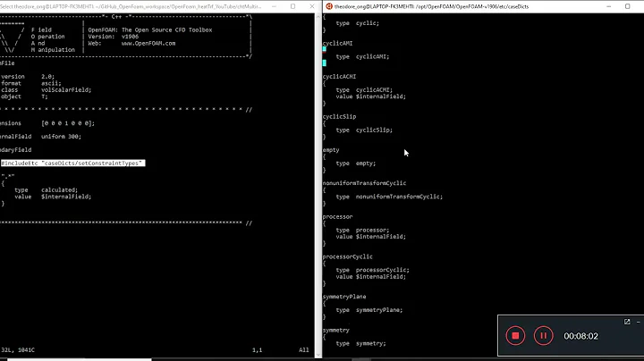Click 'Version: v1906' in the banner
The width and height of the screenshot is (644, 361).
coord(114,37)
